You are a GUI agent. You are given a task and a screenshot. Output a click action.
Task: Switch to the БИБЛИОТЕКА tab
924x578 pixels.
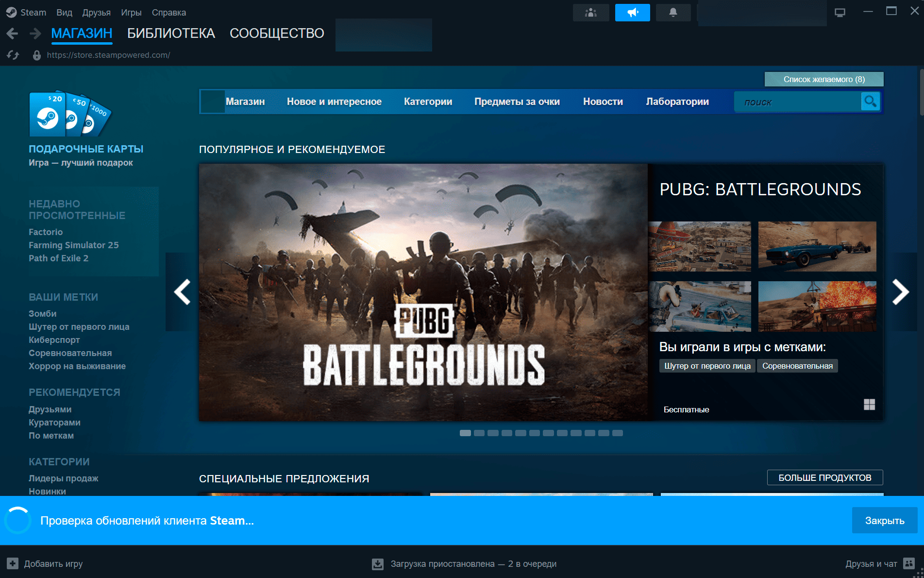171,33
